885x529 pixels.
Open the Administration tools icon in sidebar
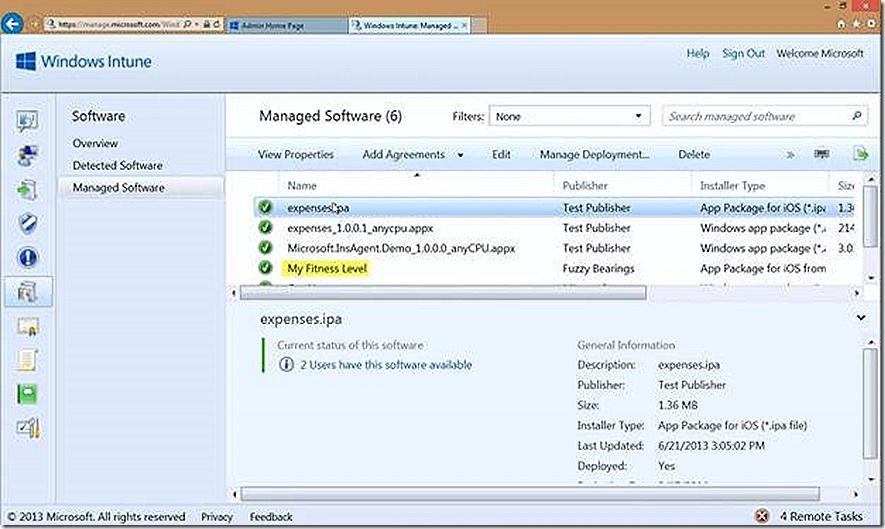27,428
